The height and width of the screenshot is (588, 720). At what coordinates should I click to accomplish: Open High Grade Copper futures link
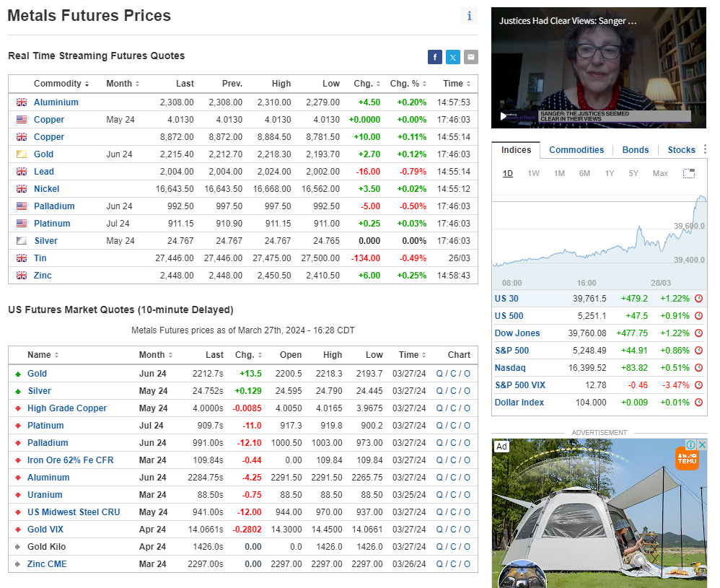[66, 408]
